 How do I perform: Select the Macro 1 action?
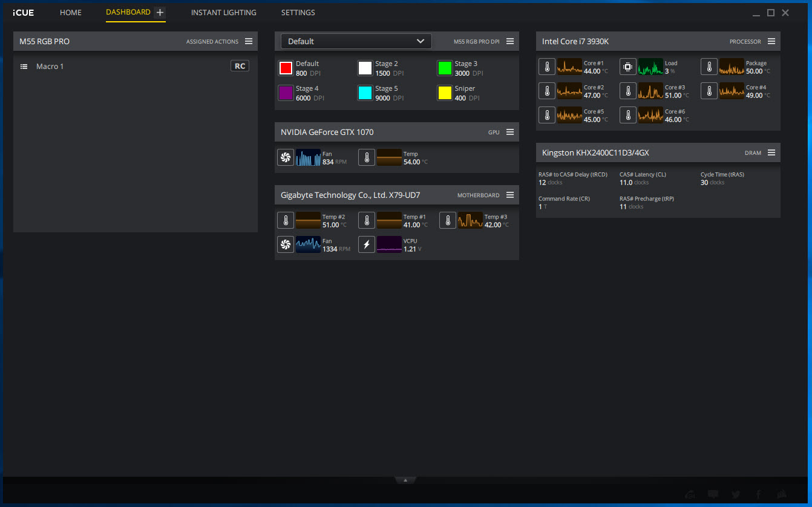coord(50,67)
